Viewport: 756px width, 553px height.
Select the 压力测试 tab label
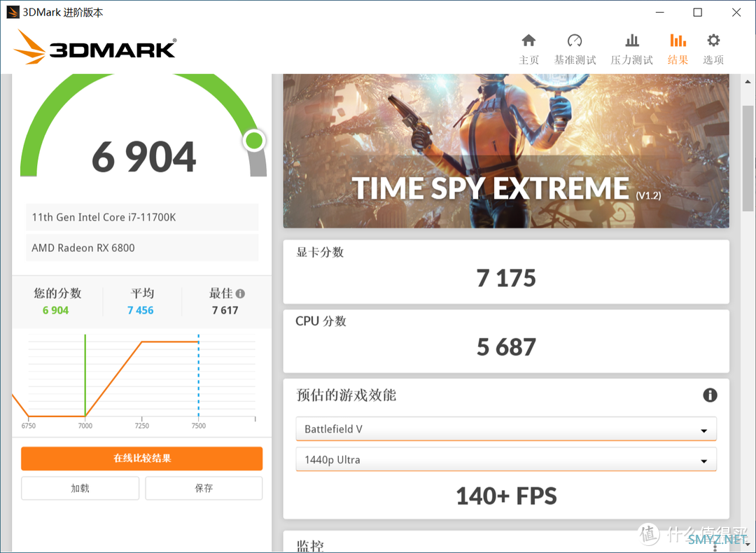coord(631,59)
